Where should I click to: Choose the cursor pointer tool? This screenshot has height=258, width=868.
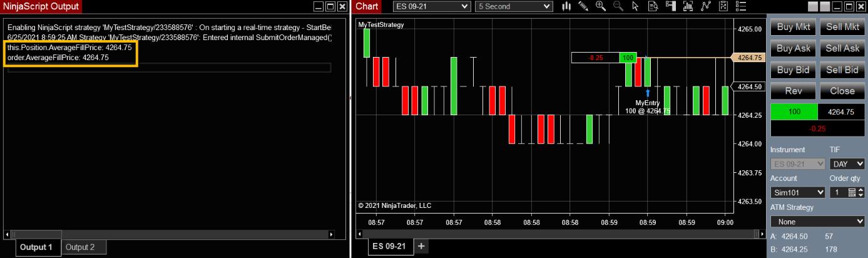click(x=635, y=6)
